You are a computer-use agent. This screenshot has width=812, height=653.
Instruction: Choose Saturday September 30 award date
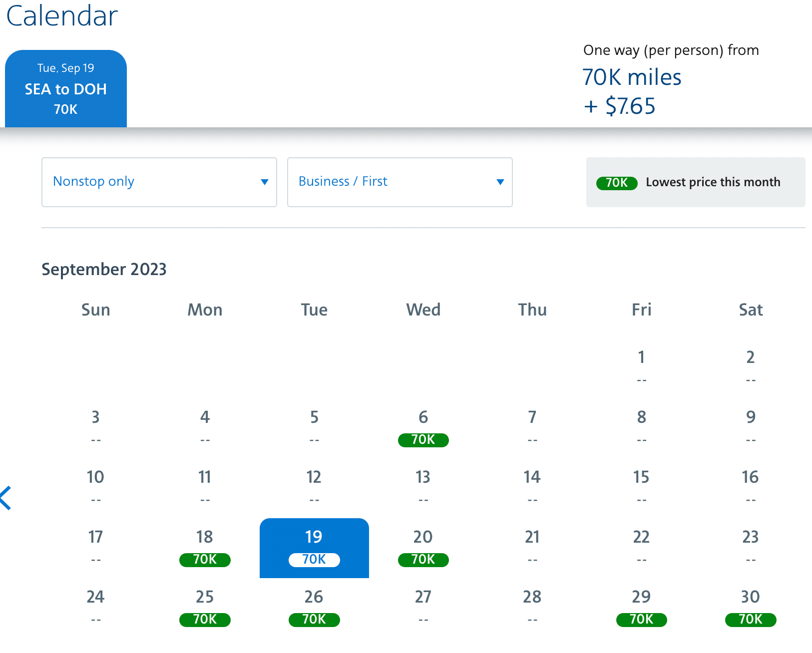tap(751, 608)
